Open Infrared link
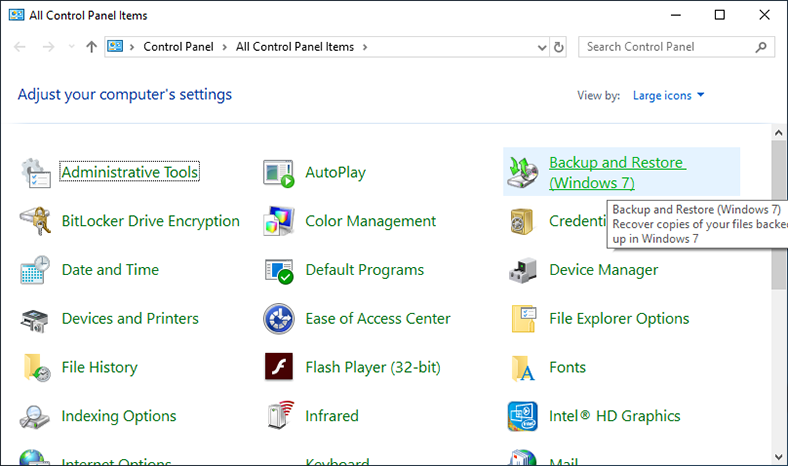788x466 pixels. [332, 416]
